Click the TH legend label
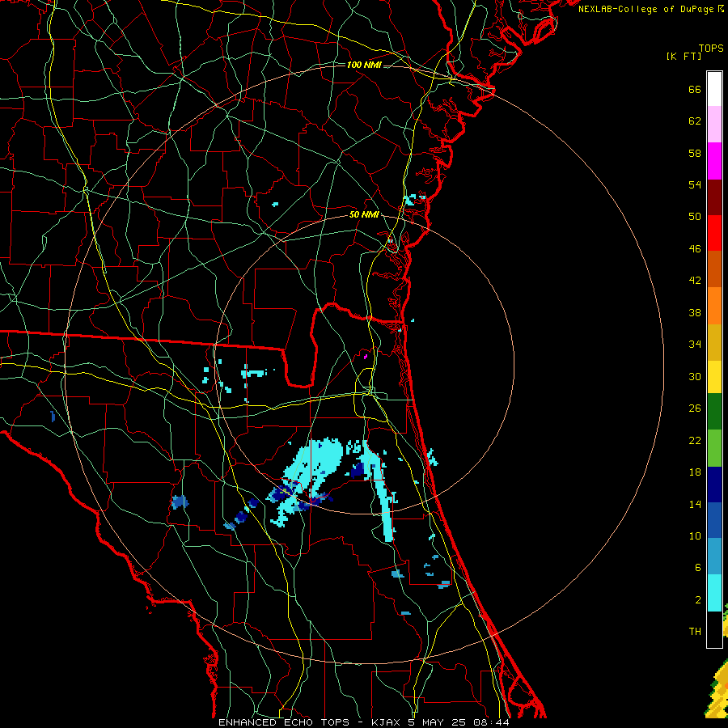728x728 pixels. pos(695,632)
